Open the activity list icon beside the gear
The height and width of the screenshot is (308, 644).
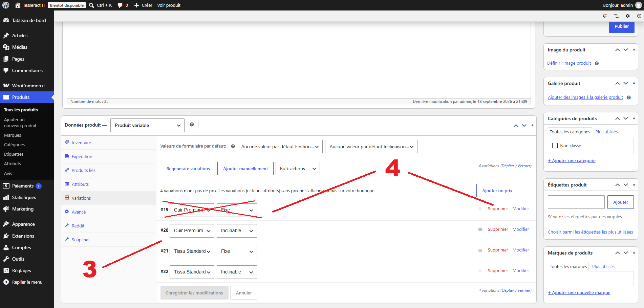616,16
